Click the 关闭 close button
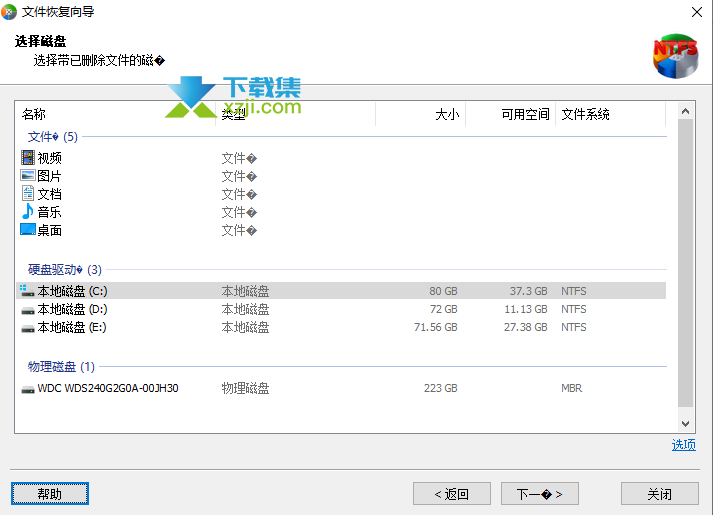The image size is (713, 515). click(660, 494)
